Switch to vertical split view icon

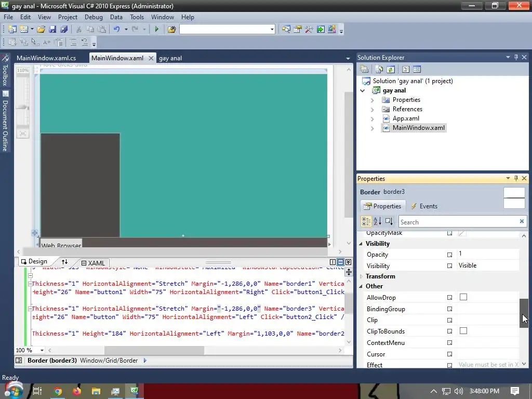point(333,262)
